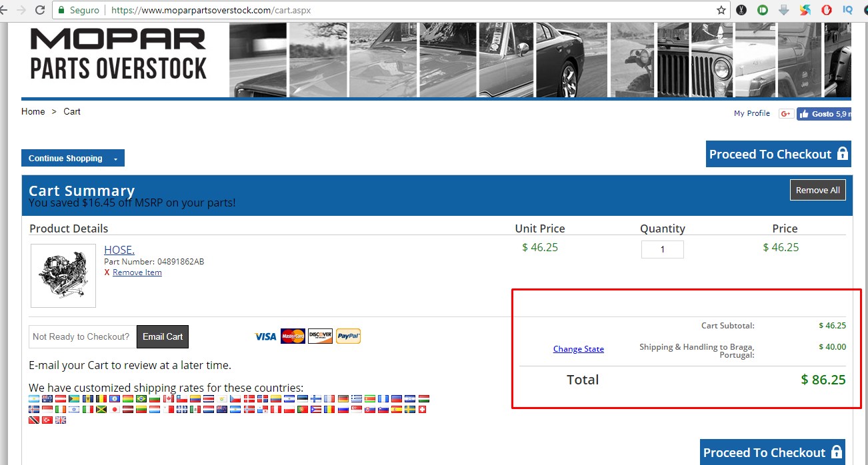868x465 pixels.
Task: Open the red hand adblock extension
Action: [x=827, y=10]
